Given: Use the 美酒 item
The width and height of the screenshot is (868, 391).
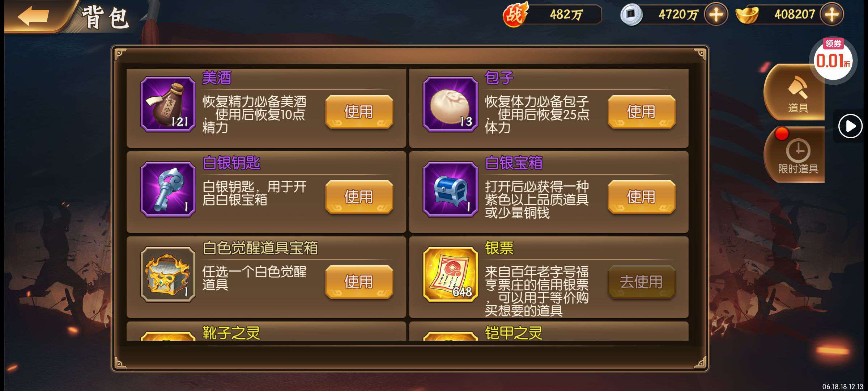Looking at the screenshot, I should [359, 112].
